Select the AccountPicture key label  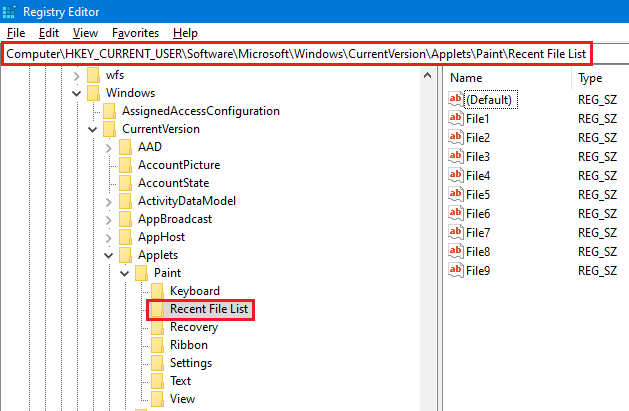pos(179,165)
